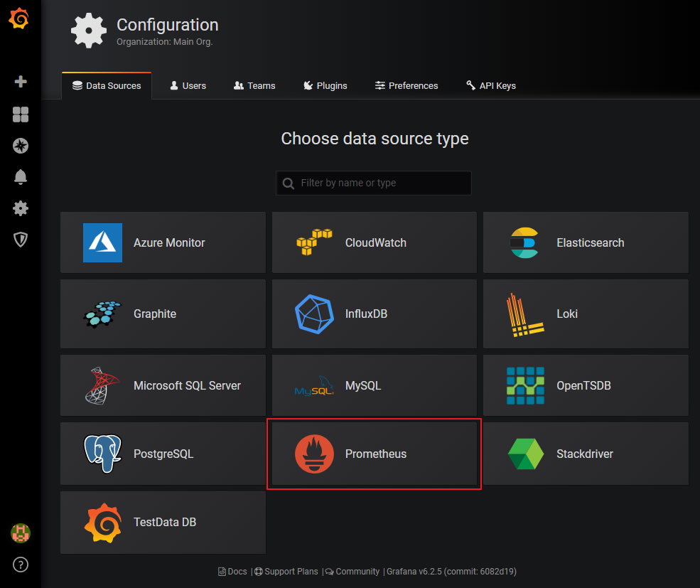Screen dimensions: 700x588
Task: Click the data source filter field
Action: (374, 183)
